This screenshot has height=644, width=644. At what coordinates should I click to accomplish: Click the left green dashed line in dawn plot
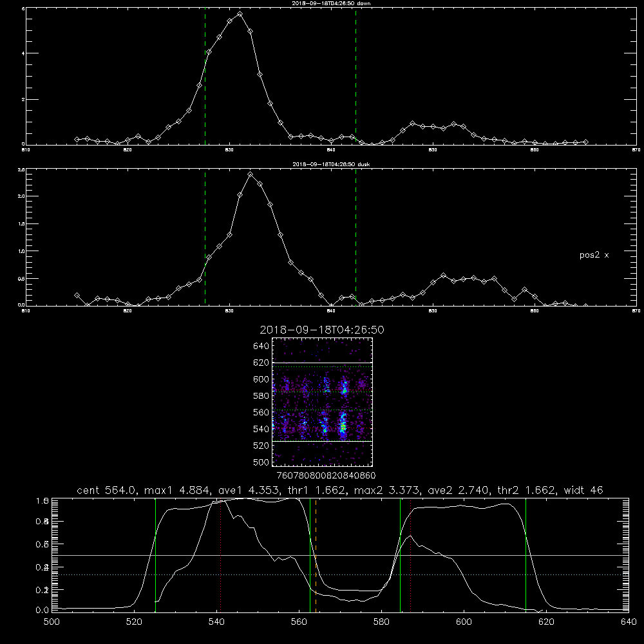205,78
